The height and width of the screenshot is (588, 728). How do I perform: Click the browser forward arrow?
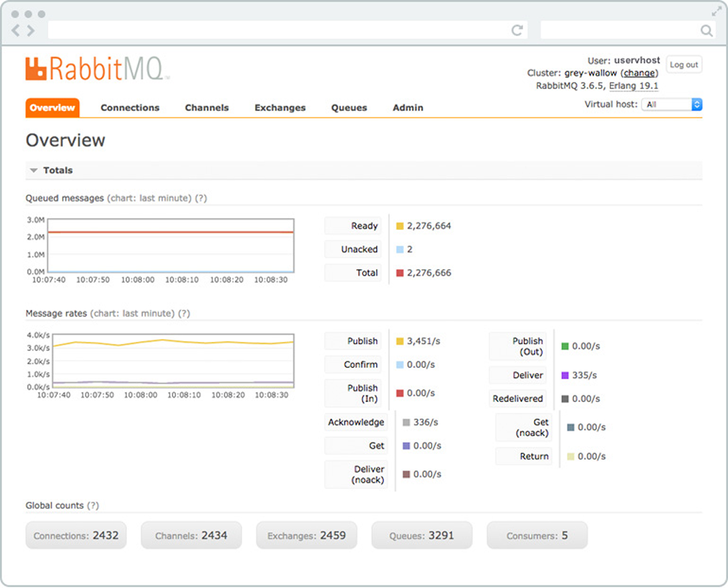coord(30,30)
